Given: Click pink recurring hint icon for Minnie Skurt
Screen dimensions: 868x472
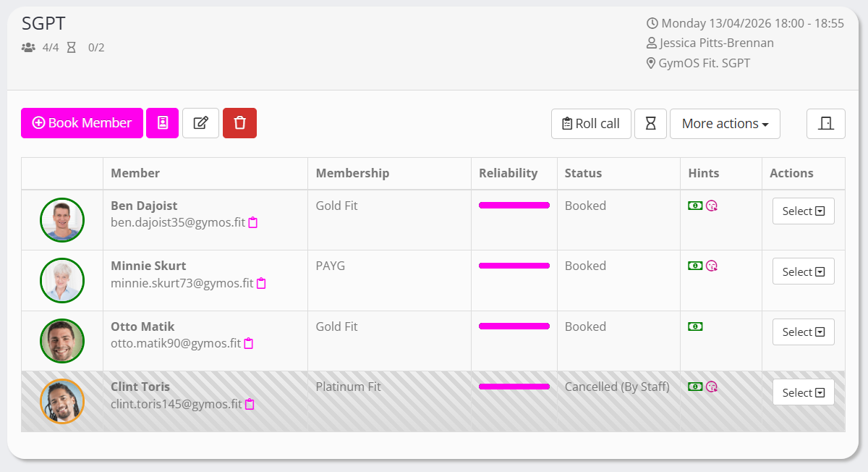Looking at the screenshot, I should point(712,266).
